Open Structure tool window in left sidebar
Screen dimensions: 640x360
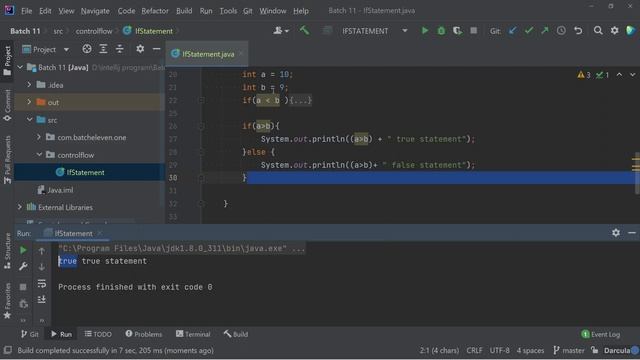pos(7,251)
